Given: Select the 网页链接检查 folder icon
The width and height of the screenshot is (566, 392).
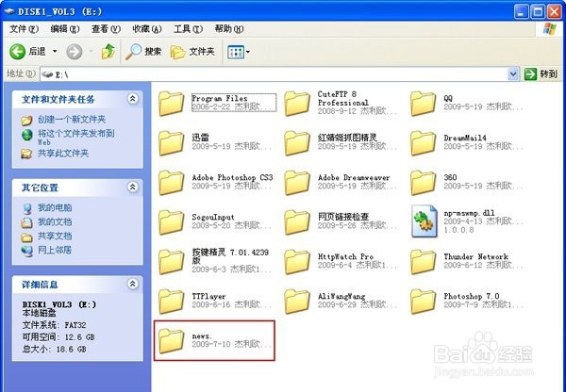Looking at the screenshot, I should coord(297,222).
